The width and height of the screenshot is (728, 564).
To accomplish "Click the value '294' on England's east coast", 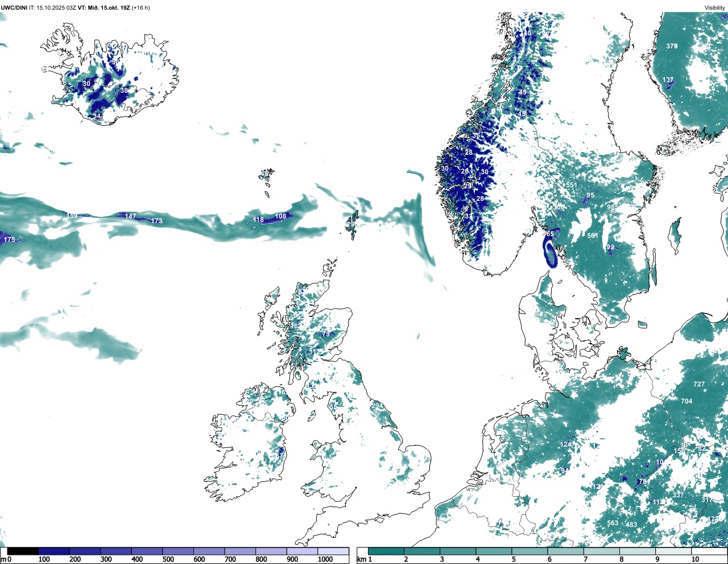I will 377,406.
